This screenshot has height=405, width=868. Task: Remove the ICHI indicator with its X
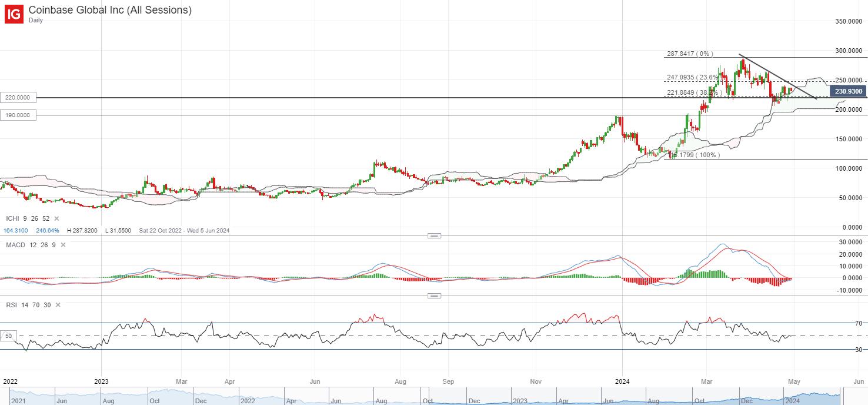(57, 218)
